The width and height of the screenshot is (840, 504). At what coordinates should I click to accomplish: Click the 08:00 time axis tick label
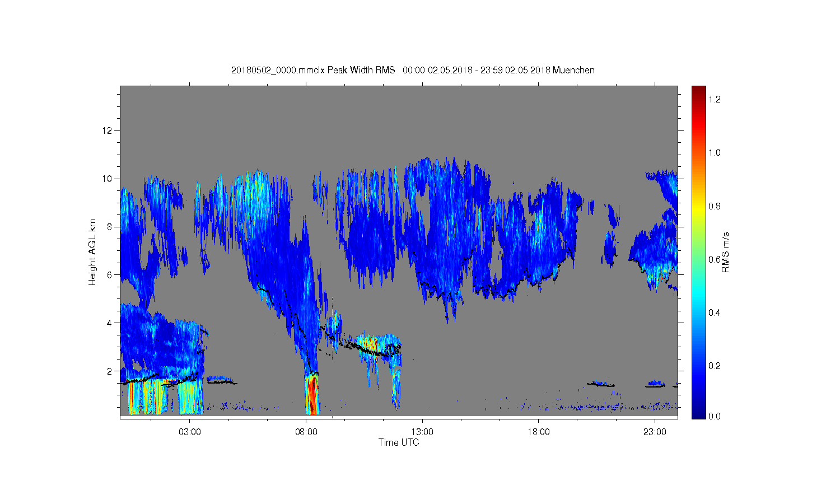tap(306, 432)
